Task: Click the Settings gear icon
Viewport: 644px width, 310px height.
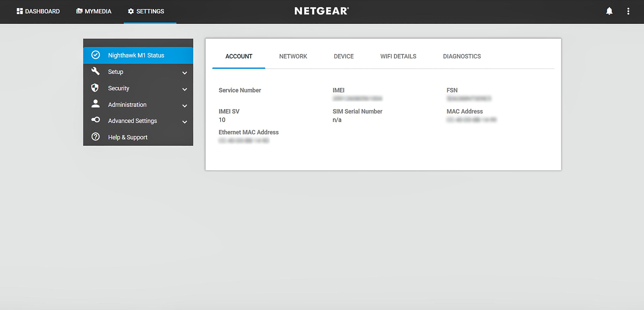Action: (131, 11)
